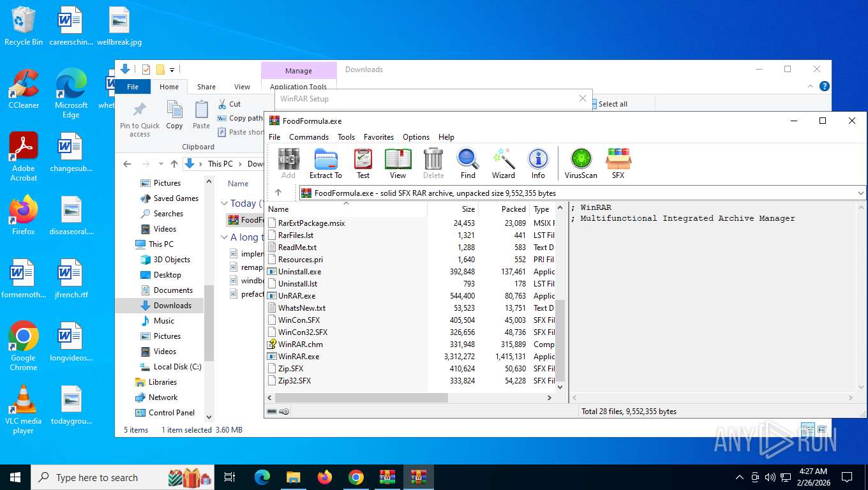Run VirusScan on archive
This screenshot has height=490, width=868.
pyautogui.click(x=581, y=163)
